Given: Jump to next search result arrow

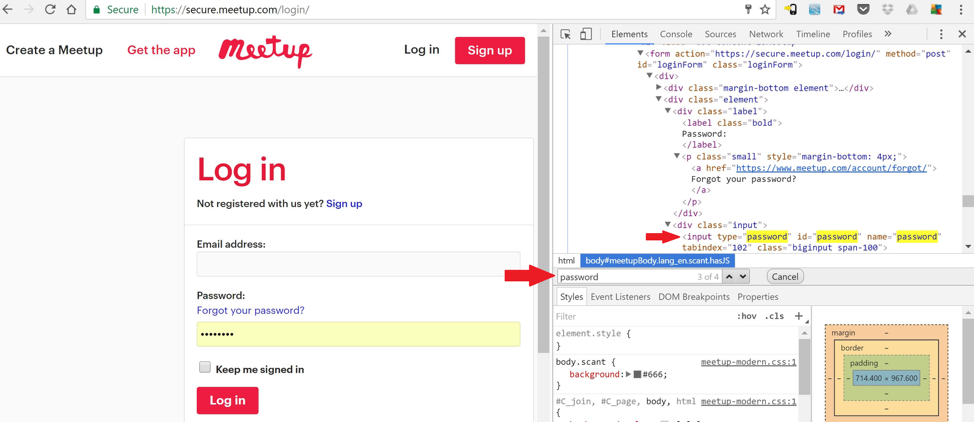Looking at the screenshot, I should pyautogui.click(x=744, y=276).
